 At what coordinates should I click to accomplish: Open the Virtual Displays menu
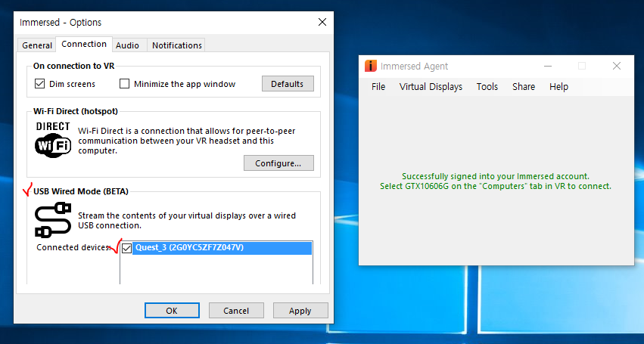tap(431, 87)
